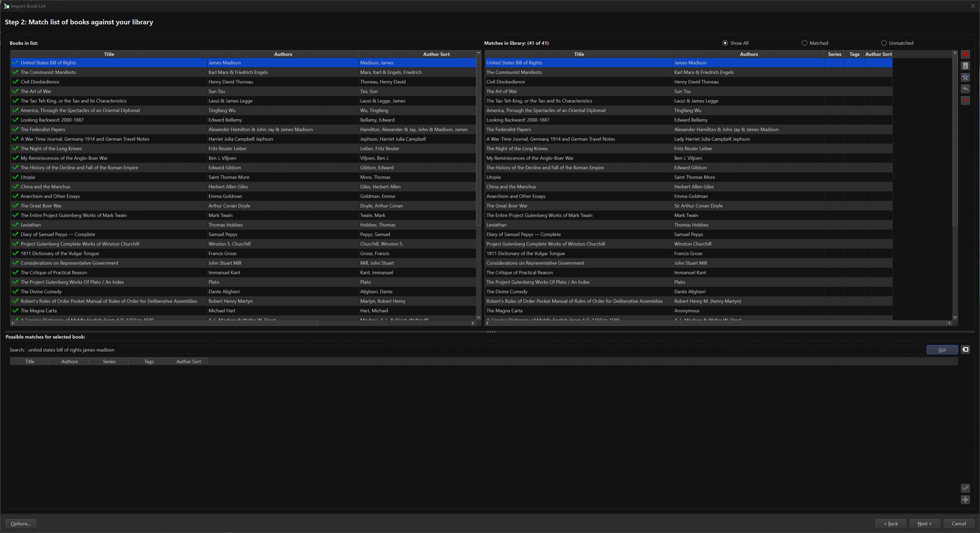This screenshot has height=533, width=980.
Task: Click the red X clear match icon
Action: pyautogui.click(x=965, y=54)
